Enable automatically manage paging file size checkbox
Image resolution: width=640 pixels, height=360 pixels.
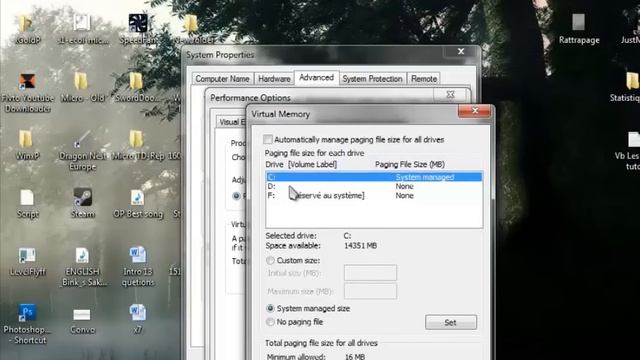pyautogui.click(x=268, y=140)
